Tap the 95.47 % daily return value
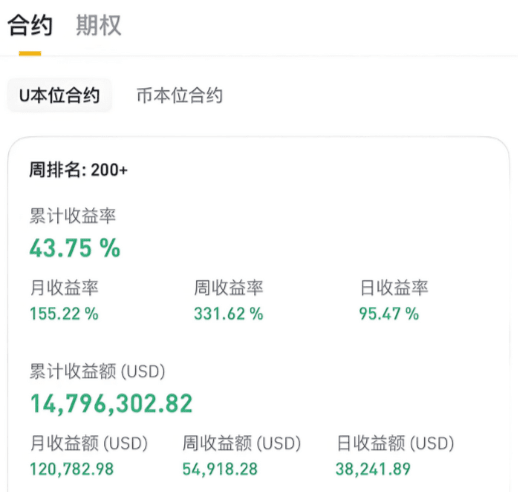518x492 pixels. pyautogui.click(x=389, y=314)
